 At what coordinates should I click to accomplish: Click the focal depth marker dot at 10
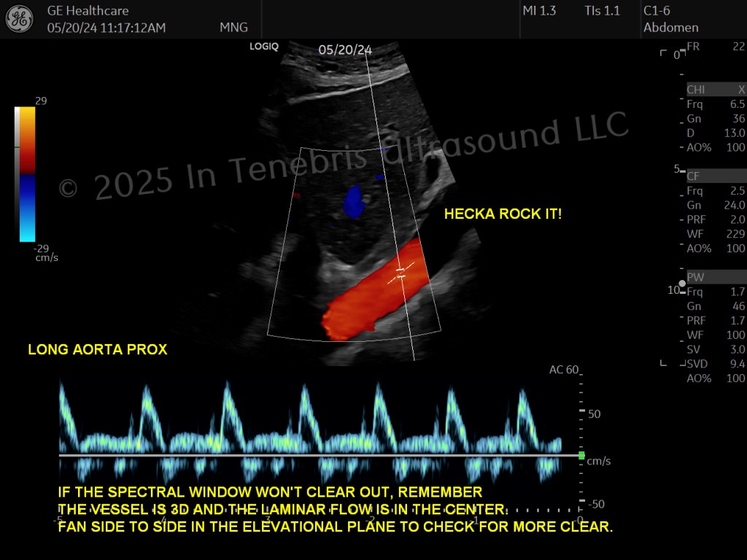point(682,284)
